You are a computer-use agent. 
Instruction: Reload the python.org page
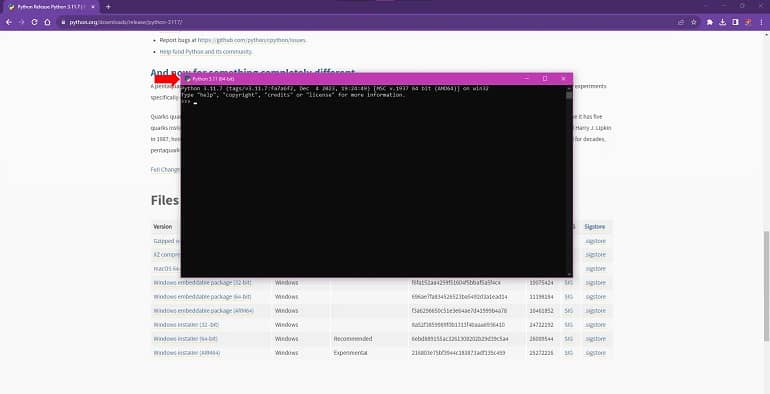tap(34, 22)
